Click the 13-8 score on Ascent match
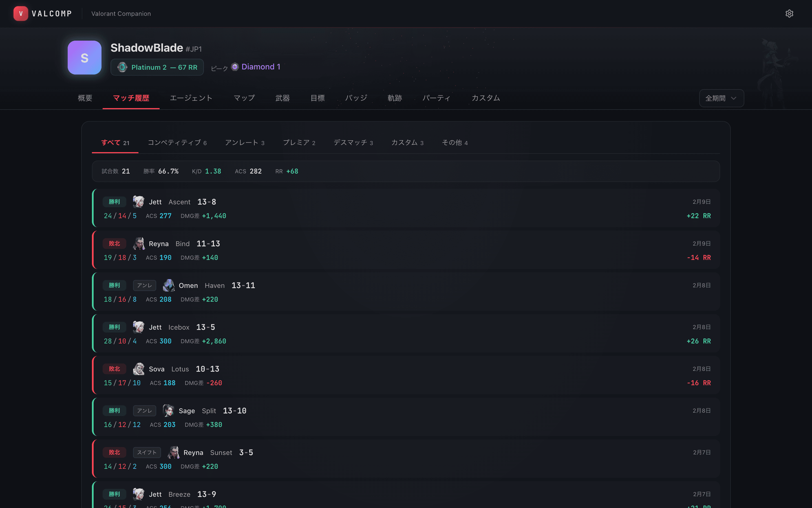Viewport: 812px width, 508px height. click(x=207, y=202)
